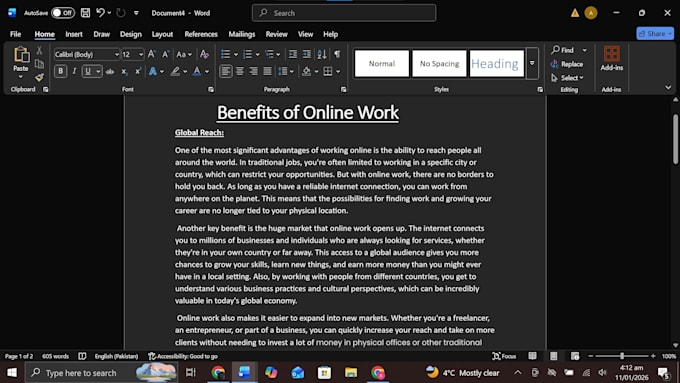This screenshot has width=680, height=383.
Task: Apply the No Spacing style
Action: tap(439, 63)
